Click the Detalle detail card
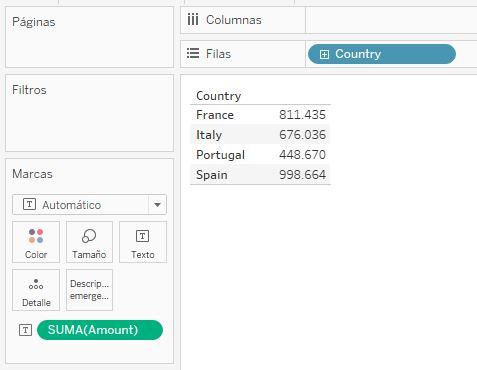This screenshot has width=477, height=370. tap(36, 290)
